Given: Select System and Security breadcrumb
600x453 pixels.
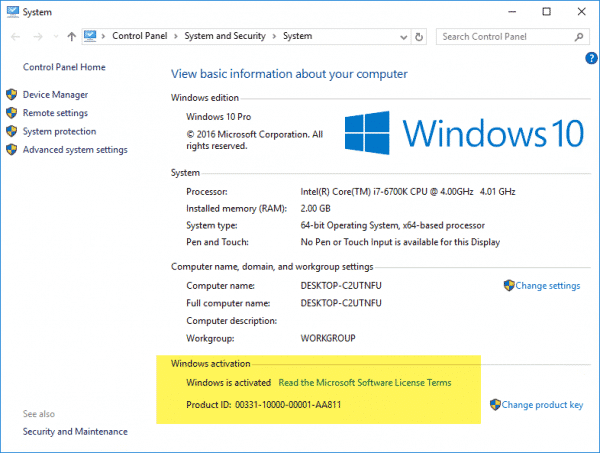Looking at the screenshot, I should pos(225,36).
